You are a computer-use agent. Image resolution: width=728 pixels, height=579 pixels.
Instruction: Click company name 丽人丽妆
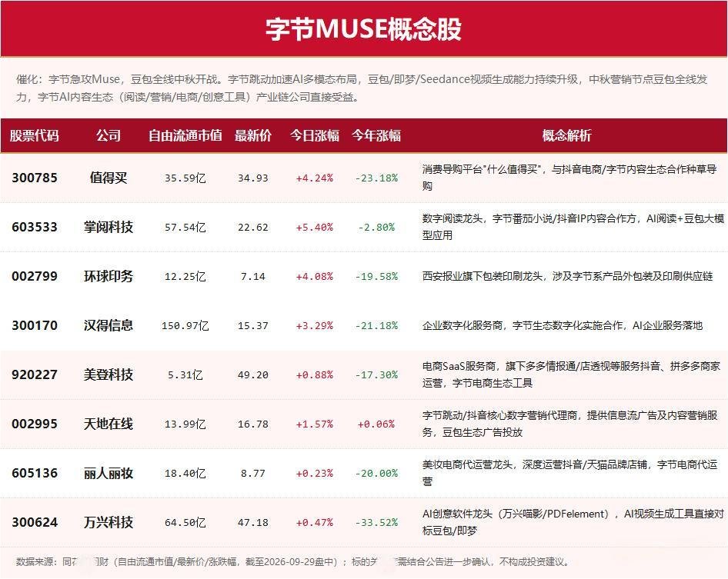(x=109, y=473)
